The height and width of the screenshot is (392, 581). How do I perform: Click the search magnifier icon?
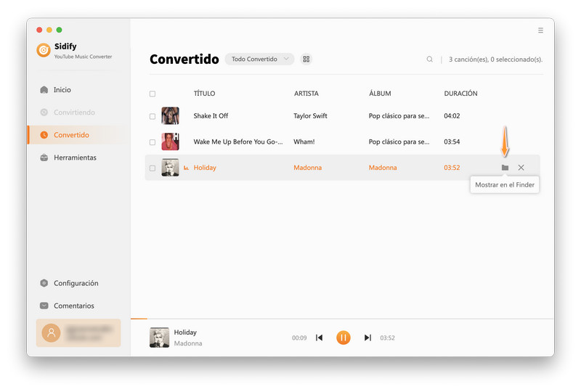pyautogui.click(x=429, y=60)
